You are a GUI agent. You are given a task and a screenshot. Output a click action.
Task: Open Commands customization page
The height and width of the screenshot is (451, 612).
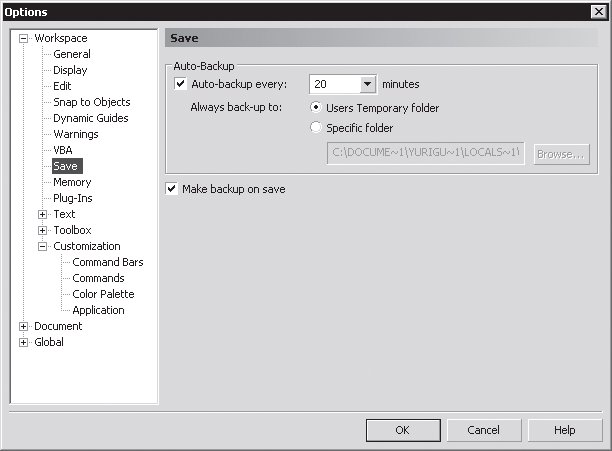click(x=98, y=278)
